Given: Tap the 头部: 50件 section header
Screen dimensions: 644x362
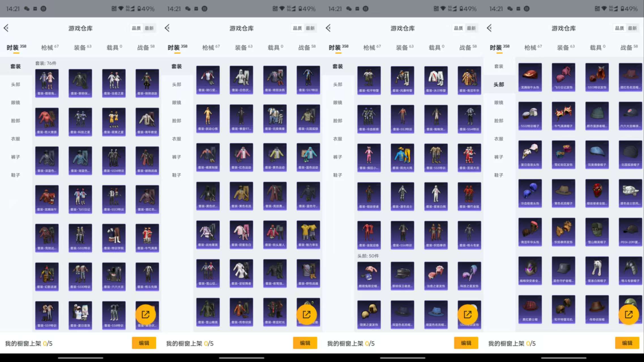Looking at the screenshot, I should (x=368, y=256).
